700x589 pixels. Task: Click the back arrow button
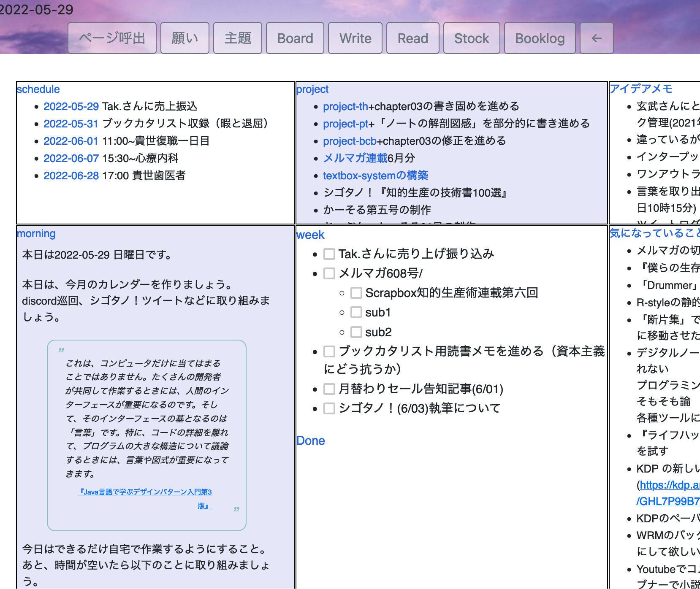click(x=596, y=38)
